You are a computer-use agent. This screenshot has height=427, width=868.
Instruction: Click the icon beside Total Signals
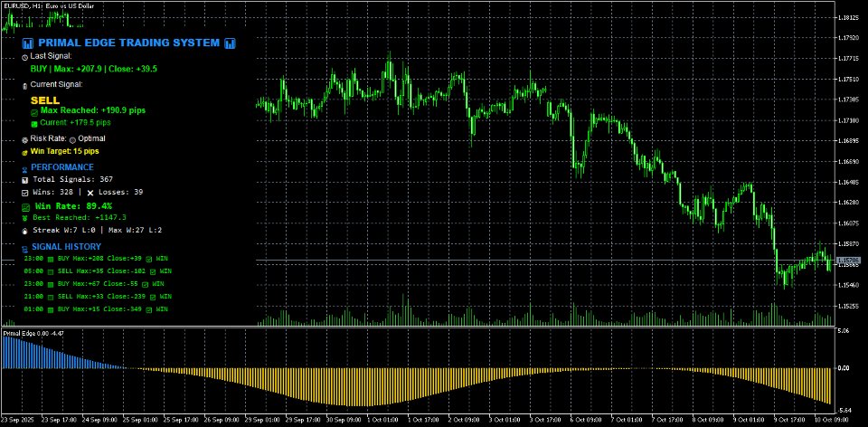pyautogui.click(x=25, y=181)
